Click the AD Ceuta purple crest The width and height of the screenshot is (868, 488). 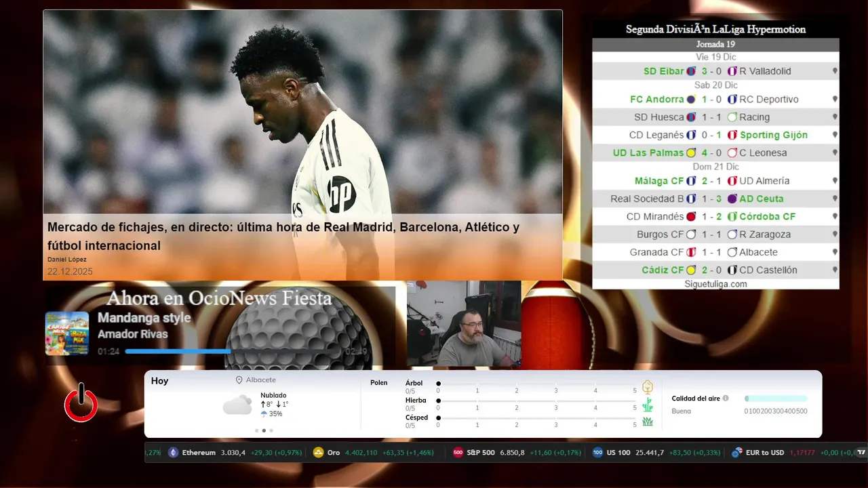[x=732, y=199]
